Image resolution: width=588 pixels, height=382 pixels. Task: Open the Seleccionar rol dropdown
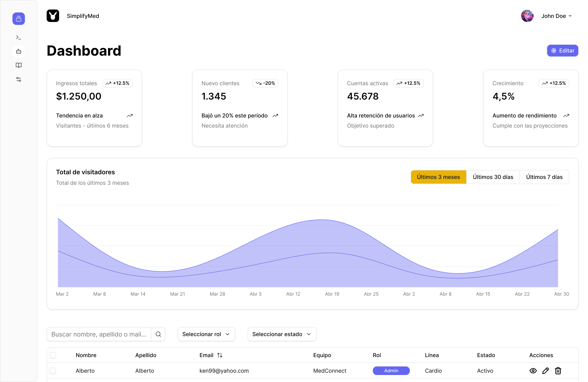(x=206, y=334)
